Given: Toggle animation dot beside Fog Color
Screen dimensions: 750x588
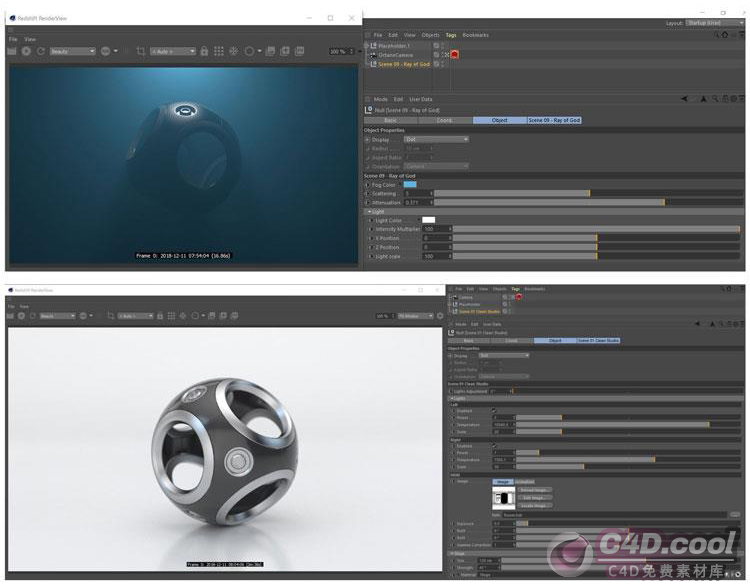Looking at the screenshot, I should click(368, 185).
